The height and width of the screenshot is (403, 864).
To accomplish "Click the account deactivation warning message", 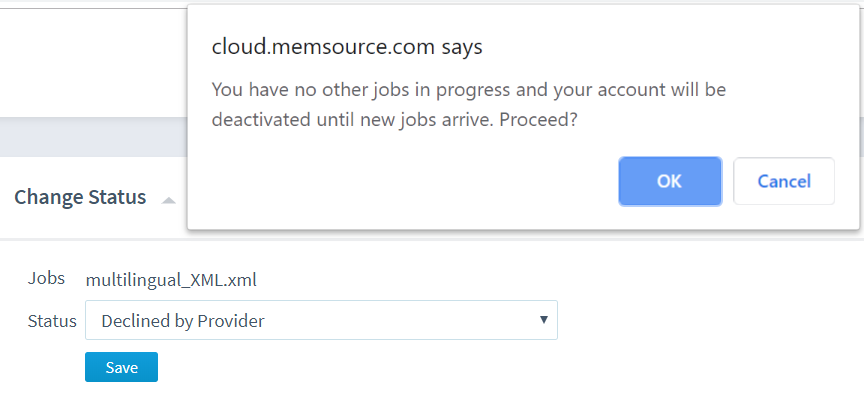I will 469,105.
